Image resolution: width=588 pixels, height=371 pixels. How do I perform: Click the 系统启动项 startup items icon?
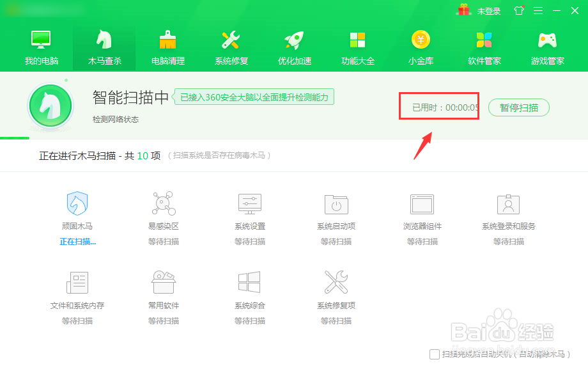pyautogui.click(x=336, y=205)
